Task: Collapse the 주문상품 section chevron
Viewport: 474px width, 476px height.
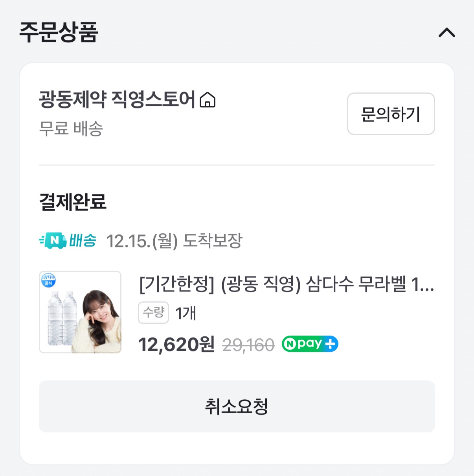Action: (x=446, y=33)
